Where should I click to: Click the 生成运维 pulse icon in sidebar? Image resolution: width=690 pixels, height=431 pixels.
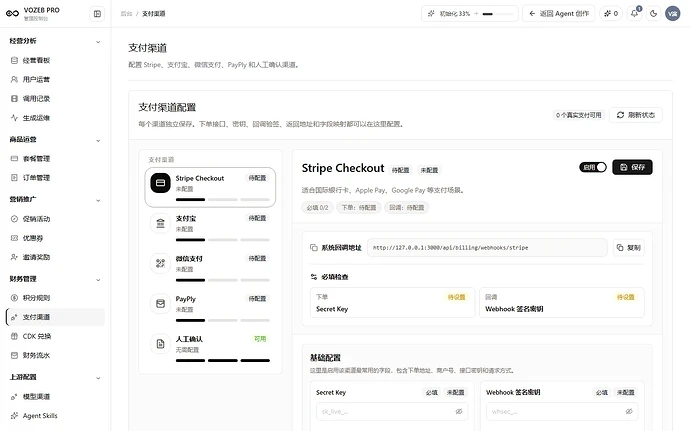coord(14,118)
